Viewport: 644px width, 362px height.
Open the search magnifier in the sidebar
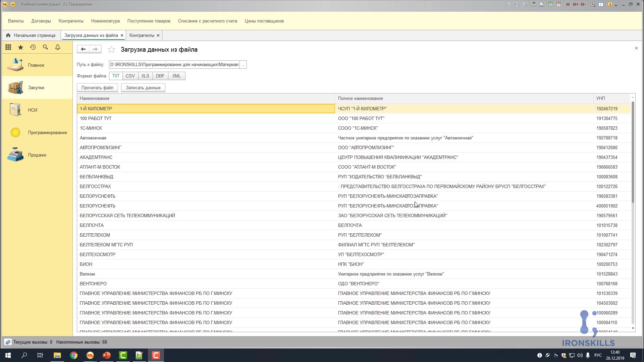click(45, 47)
